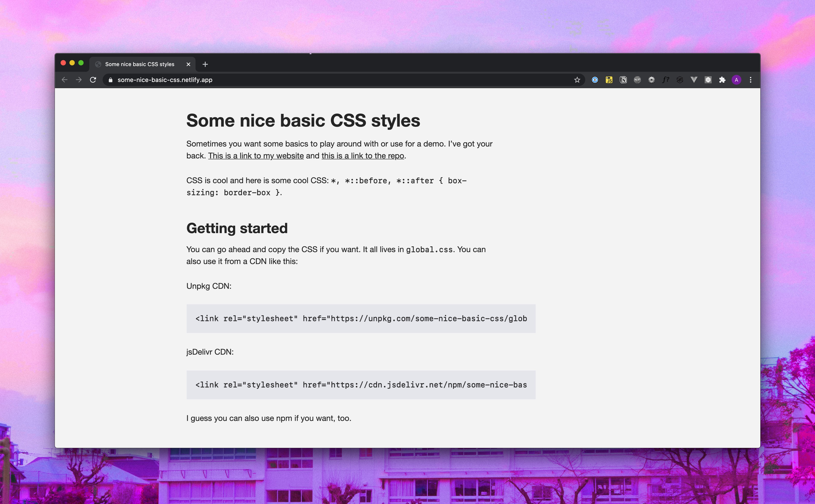Screen dimensions: 815x504
Task: Open the gear-icon browser extension
Action: pyautogui.click(x=652, y=80)
